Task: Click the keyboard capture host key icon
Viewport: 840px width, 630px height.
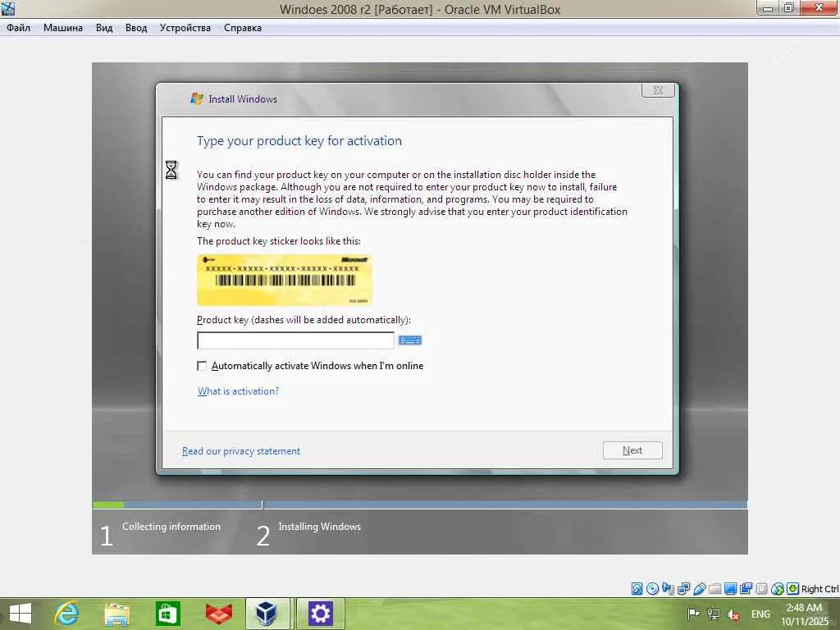Action: coord(793,589)
